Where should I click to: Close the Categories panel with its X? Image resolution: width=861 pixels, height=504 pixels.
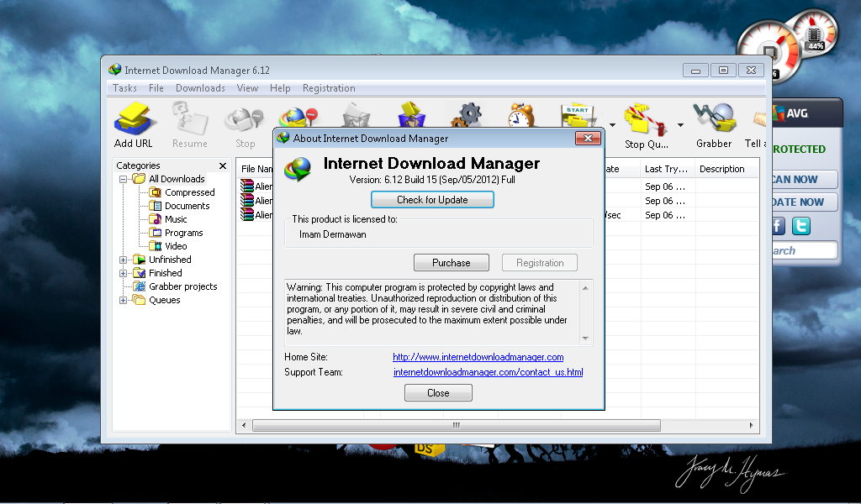222,165
